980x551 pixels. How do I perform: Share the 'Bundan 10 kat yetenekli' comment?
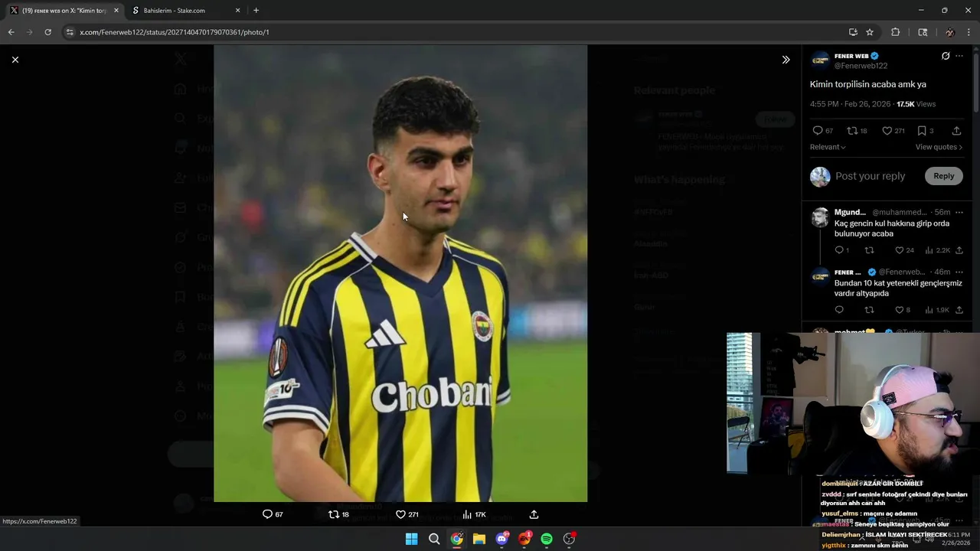click(959, 310)
